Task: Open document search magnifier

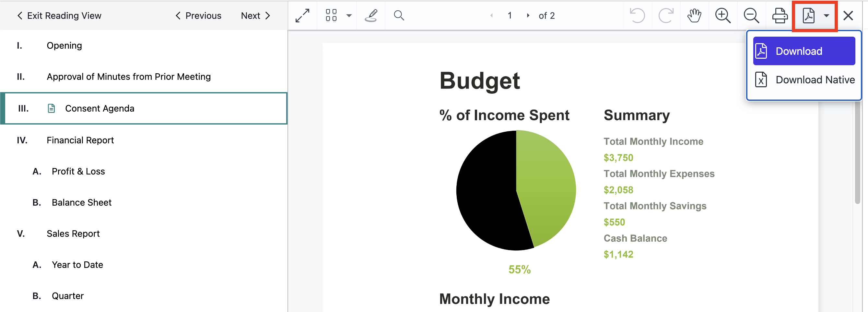Action: click(x=399, y=16)
